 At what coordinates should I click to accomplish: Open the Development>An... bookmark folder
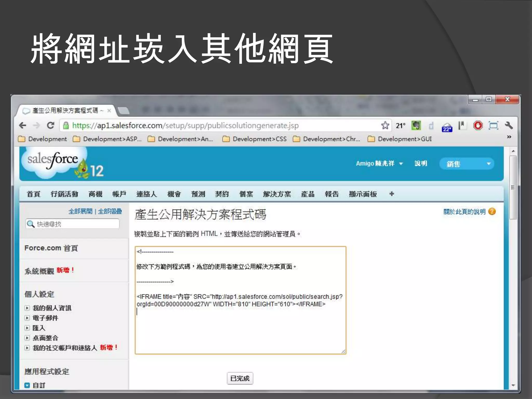click(181, 139)
